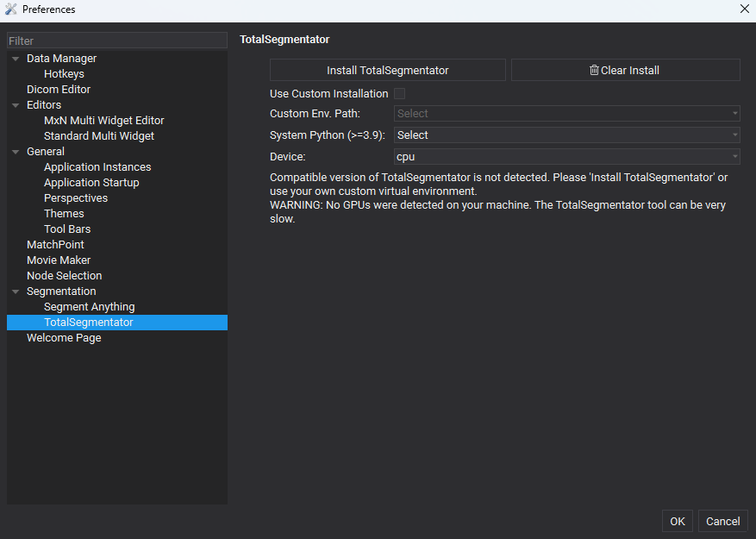This screenshot has width=756, height=539.
Task: Click the Install TotalSegmentator button
Action: (388, 70)
